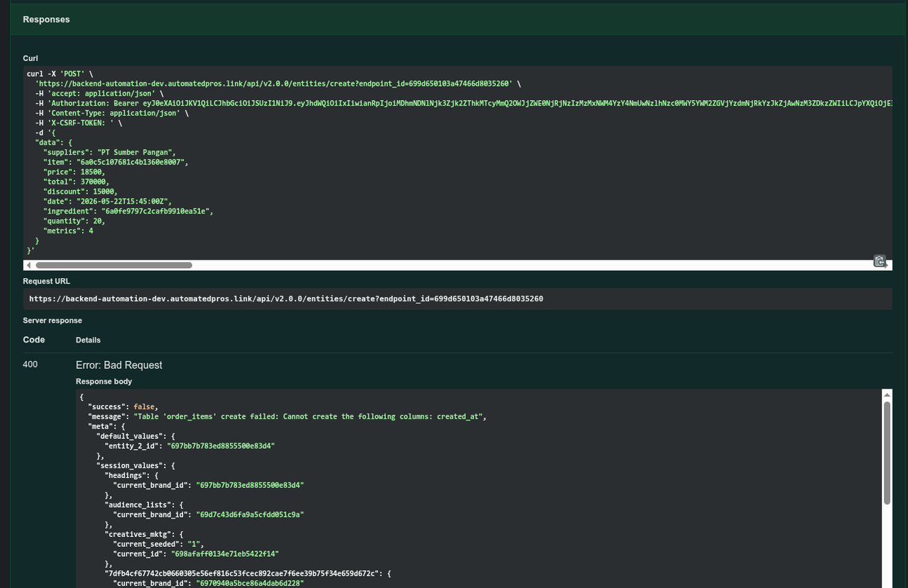Click the 400 status code
This screenshot has height=588, width=908.
click(x=31, y=364)
